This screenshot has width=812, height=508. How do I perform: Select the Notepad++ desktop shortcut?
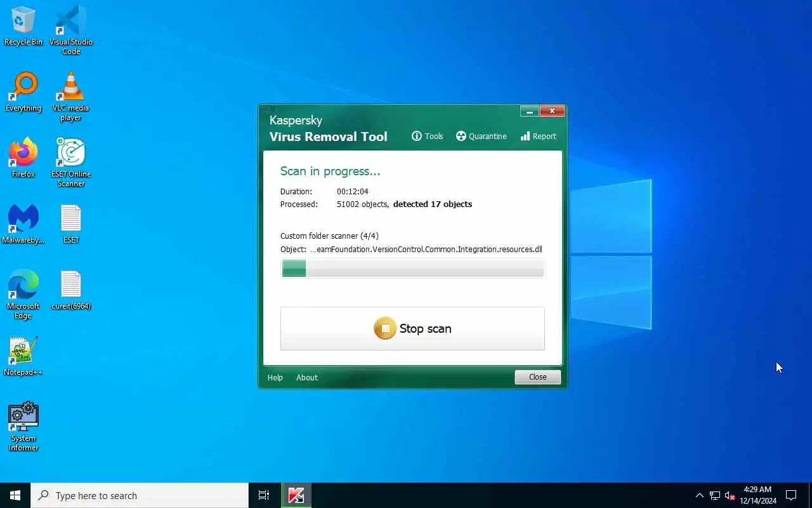tap(23, 356)
